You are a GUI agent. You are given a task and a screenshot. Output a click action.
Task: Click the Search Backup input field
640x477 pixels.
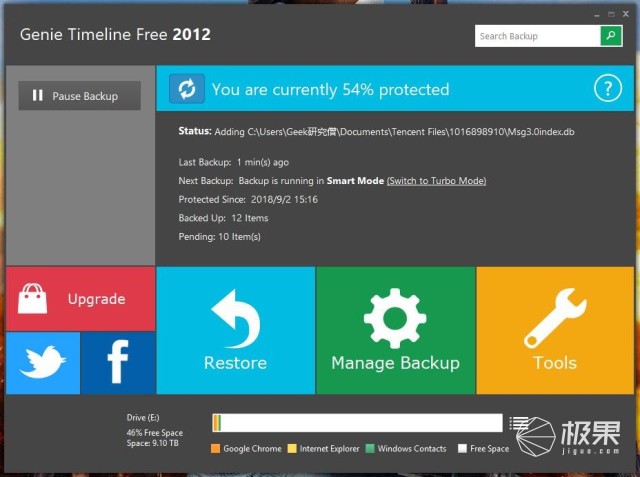click(x=538, y=36)
